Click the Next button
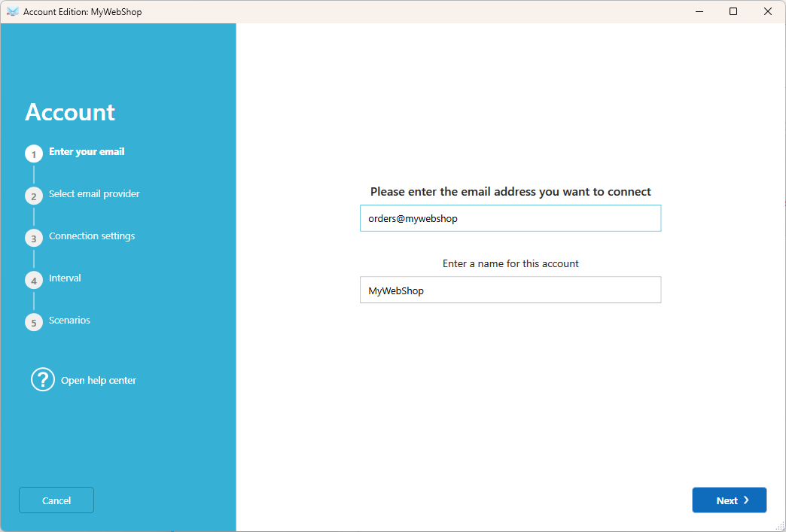 coord(729,500)
